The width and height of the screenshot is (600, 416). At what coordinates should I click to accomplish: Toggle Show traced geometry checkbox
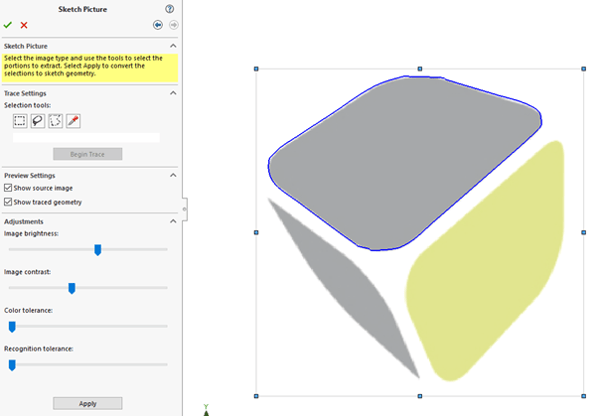8,202
